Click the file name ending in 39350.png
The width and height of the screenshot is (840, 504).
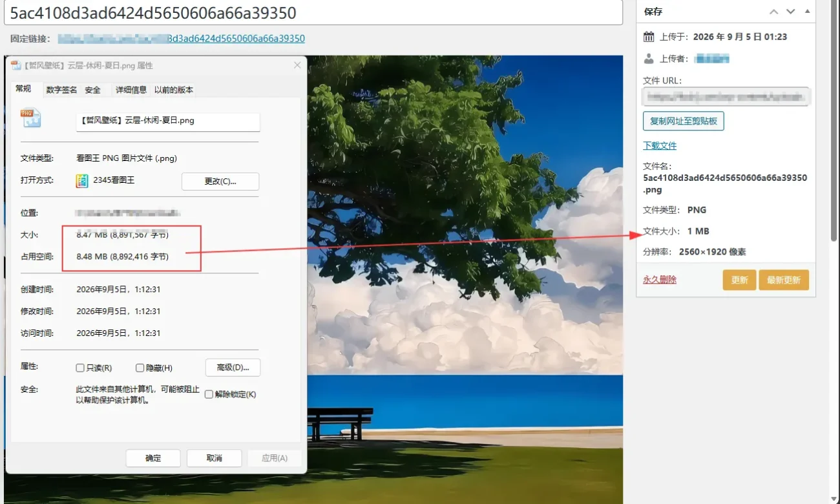725,184
